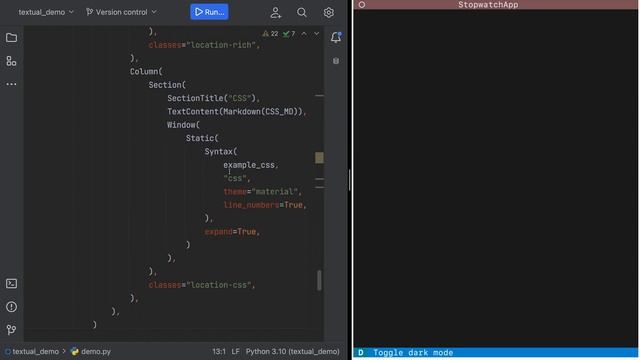Click the Column( line in editor

[x=146, y=71]
